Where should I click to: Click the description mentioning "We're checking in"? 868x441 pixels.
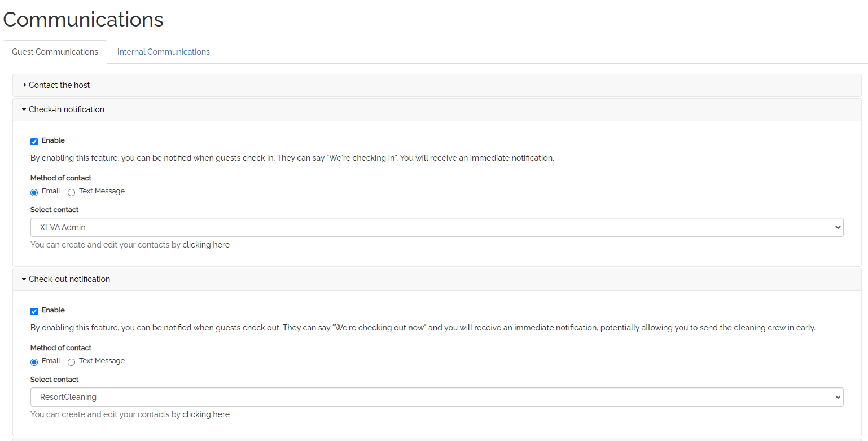coord(292,158)
